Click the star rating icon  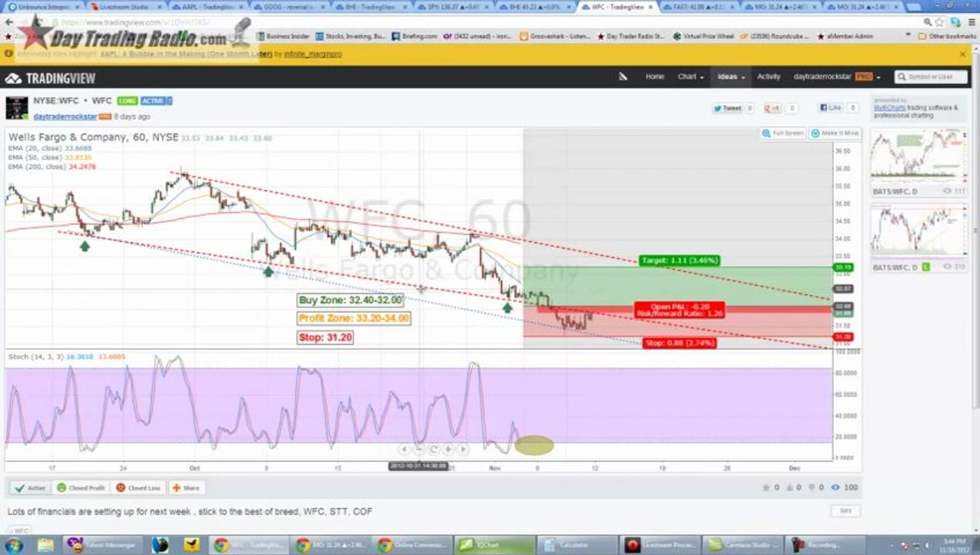pyautogui.click(x=766, y=487)
